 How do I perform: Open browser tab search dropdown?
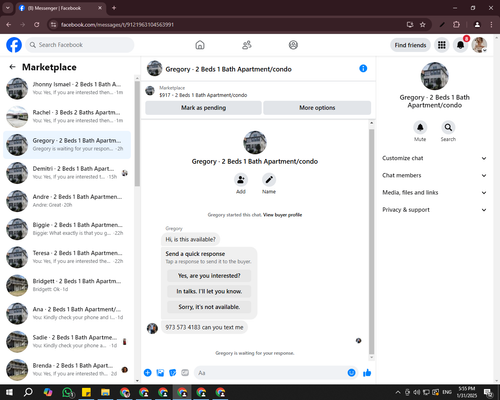click(x=8, y=8)
